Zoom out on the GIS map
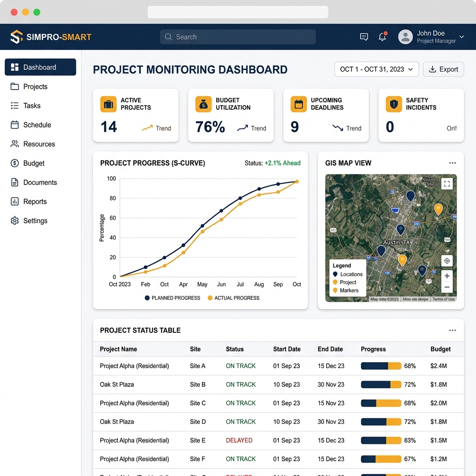Viewport: 476px width, 476px height. tap(447, 287)
